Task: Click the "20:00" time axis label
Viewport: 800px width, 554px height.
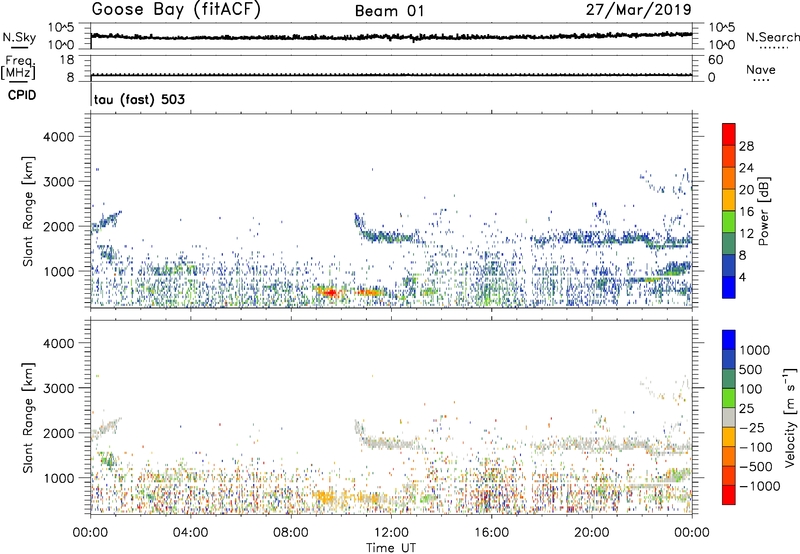Action: (592, 533)
